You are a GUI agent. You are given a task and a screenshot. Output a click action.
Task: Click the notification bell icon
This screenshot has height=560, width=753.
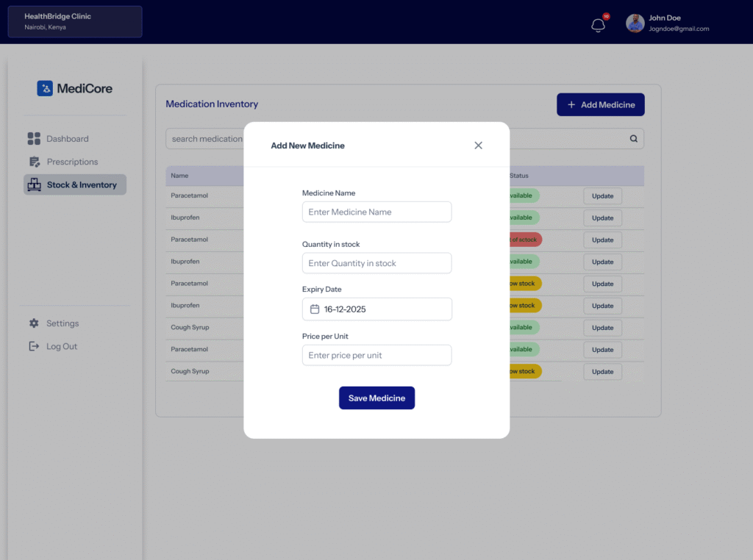pyautogui.click(x=599, y=26)
